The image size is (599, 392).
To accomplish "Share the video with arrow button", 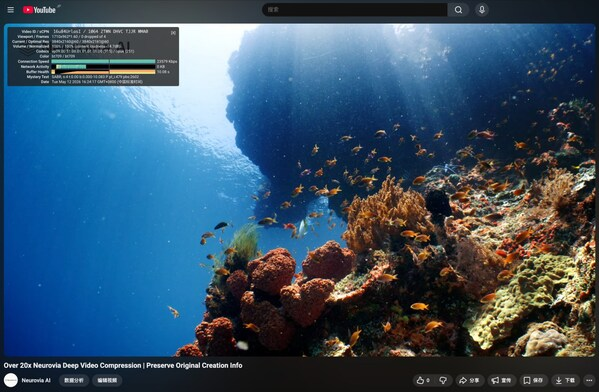I will [x=469, y=381].
